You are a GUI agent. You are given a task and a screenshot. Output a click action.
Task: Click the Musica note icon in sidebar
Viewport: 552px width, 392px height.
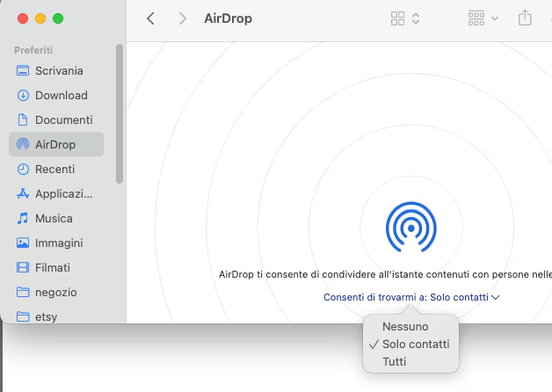[23, 218]
